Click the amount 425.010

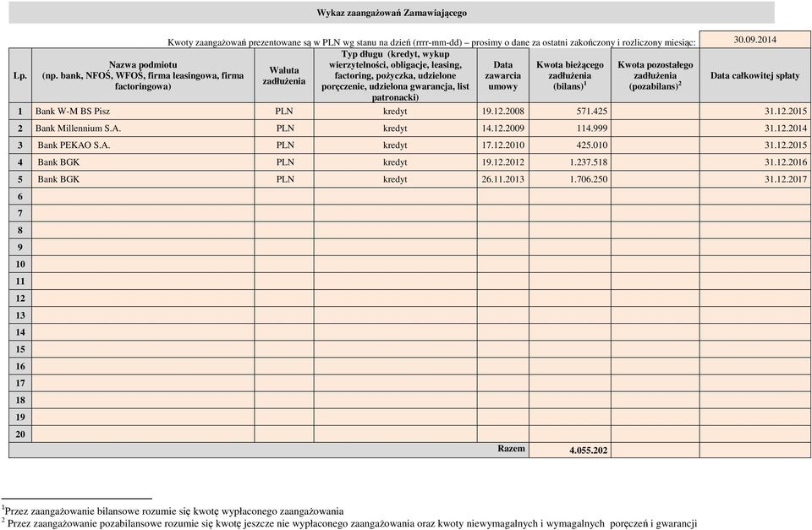click(x=569, y=145)
